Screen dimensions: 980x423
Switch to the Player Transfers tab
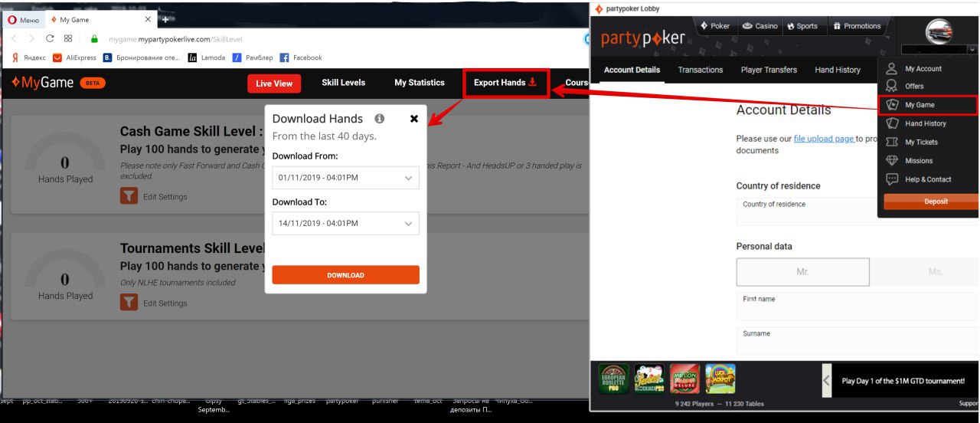coord(769,70)
